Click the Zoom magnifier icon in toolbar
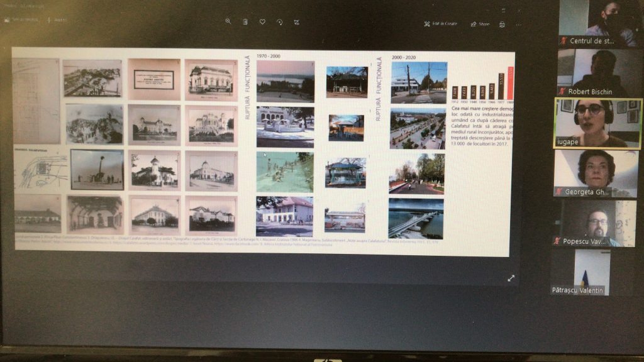Screen dimensions: 644x362 (228, 21)
